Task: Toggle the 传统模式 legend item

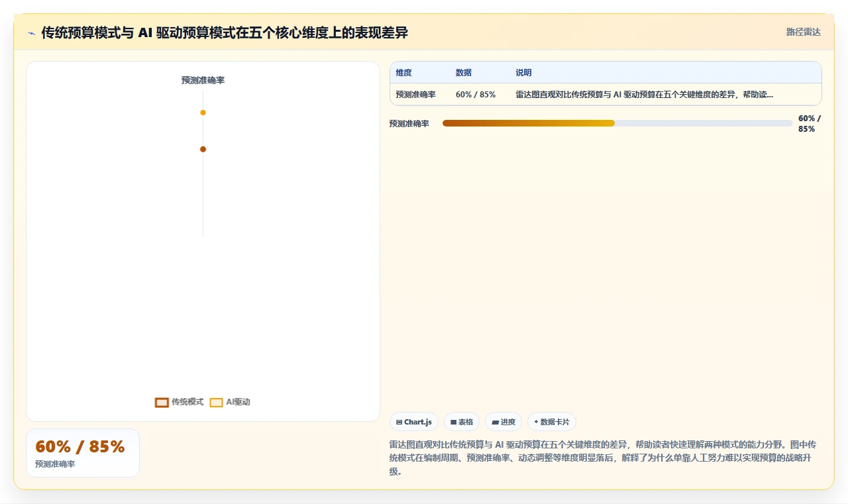Action: [x=179, y=402]
